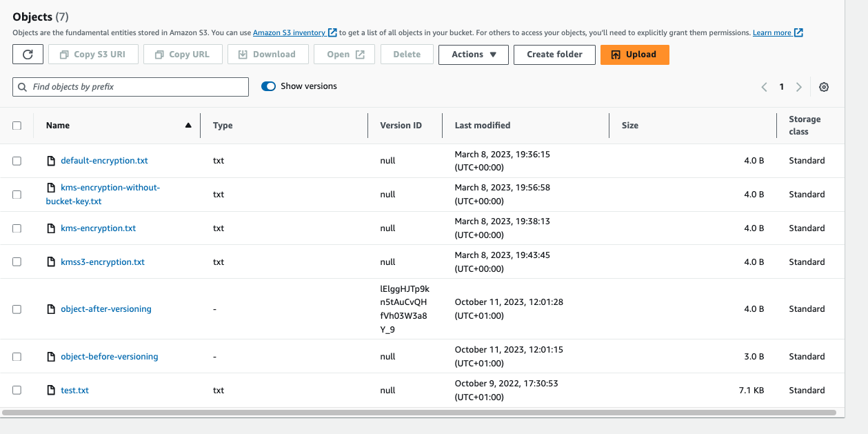Select checkbox for object-before-versioning row
Screen dimensions: 868x434
pos(17,357)
